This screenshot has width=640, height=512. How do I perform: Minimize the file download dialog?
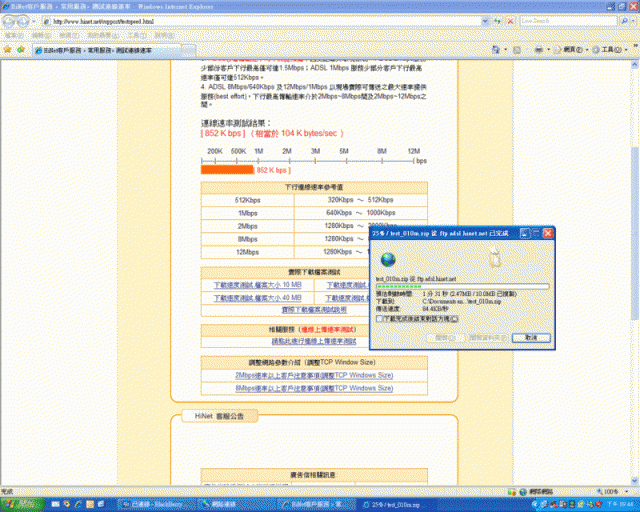coord(525,233)
